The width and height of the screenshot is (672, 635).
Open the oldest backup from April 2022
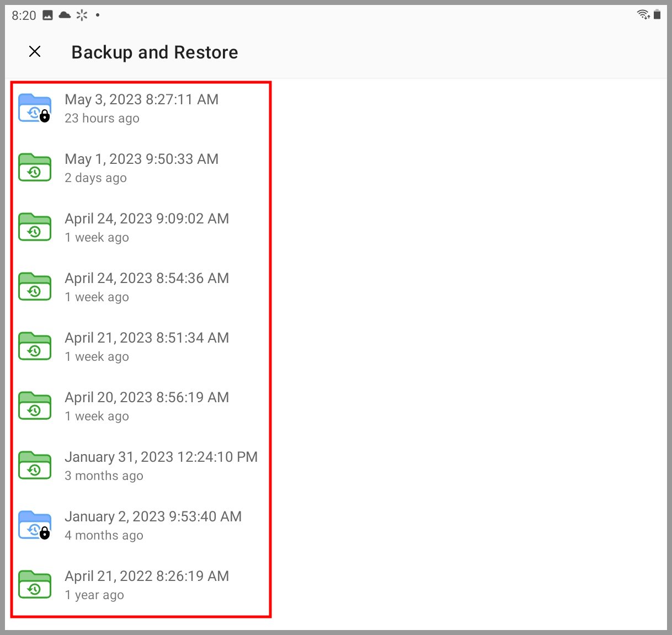click(147, 585)
